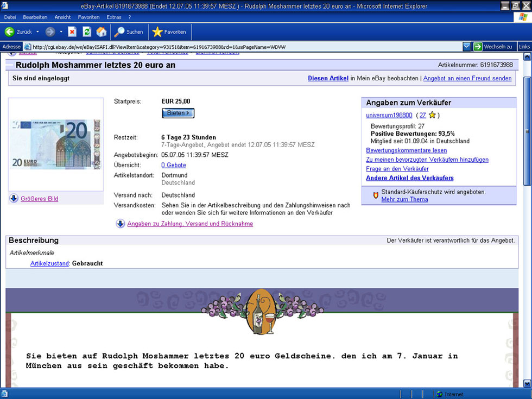Click blue arrow icon beside Größeres Bild
The width and height of the screenshot is (532, 399).
coord(14,199)
